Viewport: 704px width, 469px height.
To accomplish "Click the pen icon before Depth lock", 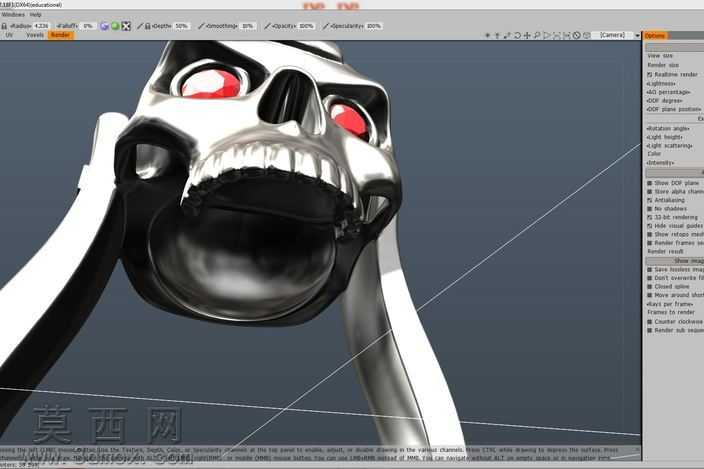I will point(140,26).
